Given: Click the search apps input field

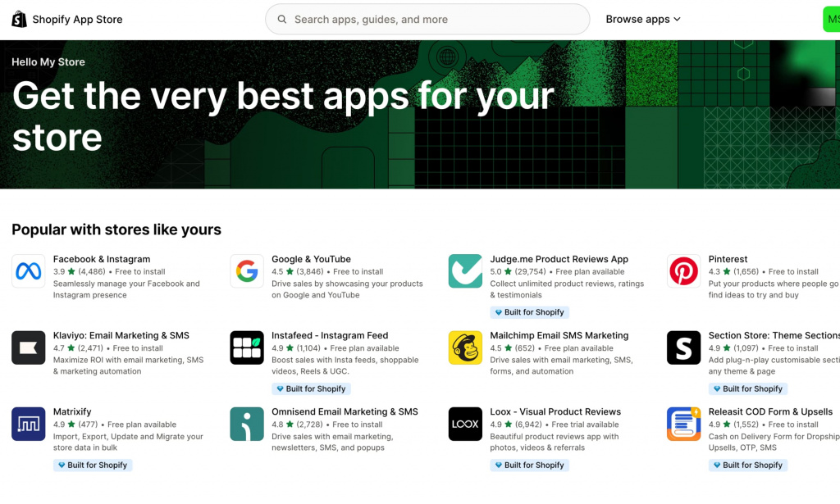Looking at the screenshot, I should (x=427, y=20).
